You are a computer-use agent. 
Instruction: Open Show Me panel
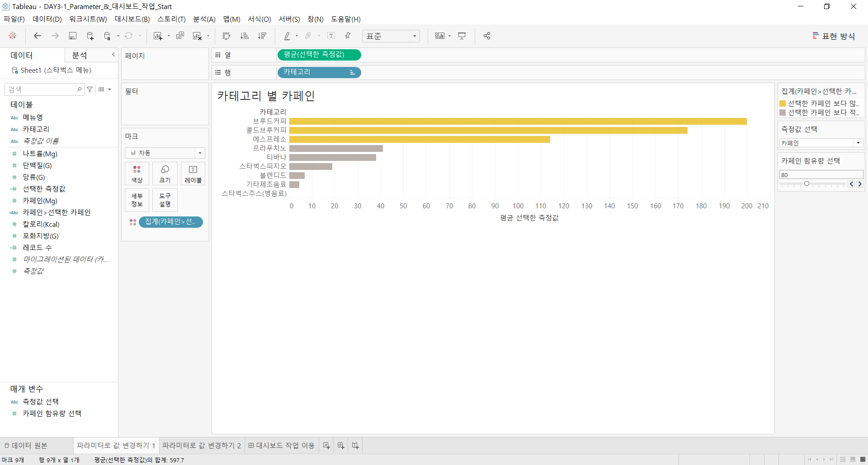[x=834, y=36]
